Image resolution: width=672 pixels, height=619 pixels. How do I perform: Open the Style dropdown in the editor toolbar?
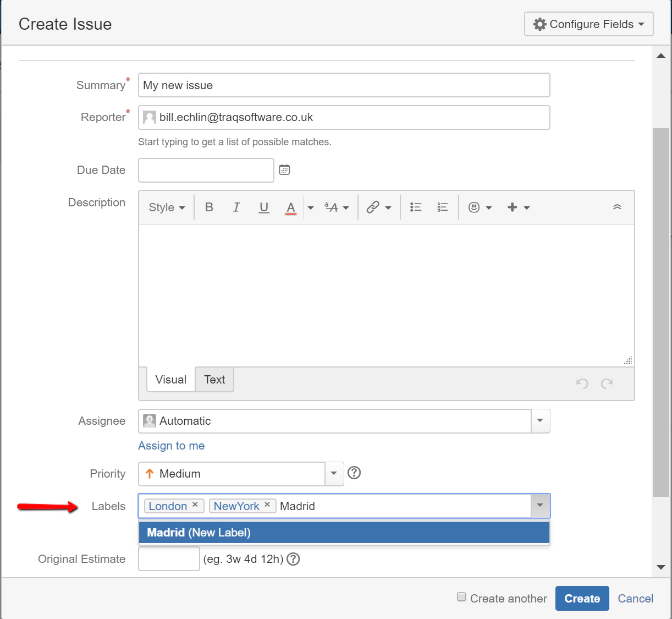(x=166, y=207)
